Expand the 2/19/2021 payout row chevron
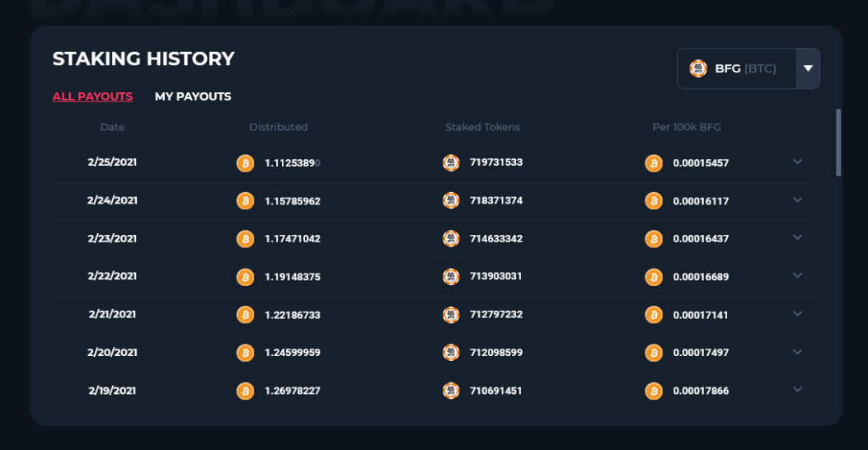This screenshot has width=868, height=450. click(798, 390)
